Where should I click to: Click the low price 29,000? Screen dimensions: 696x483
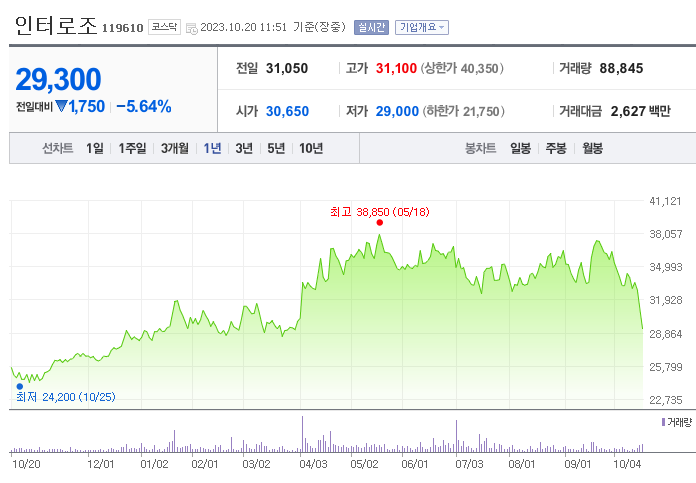click(397, 111)
